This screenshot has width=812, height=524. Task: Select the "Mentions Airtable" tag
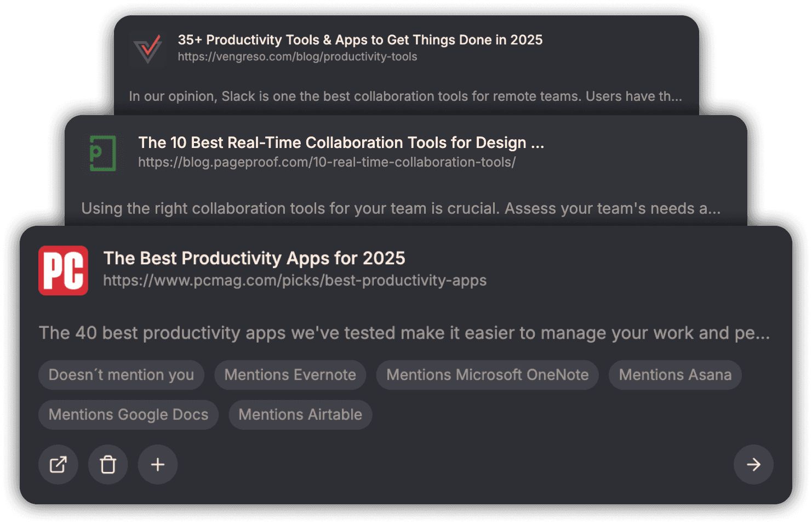tap(300, 414)
